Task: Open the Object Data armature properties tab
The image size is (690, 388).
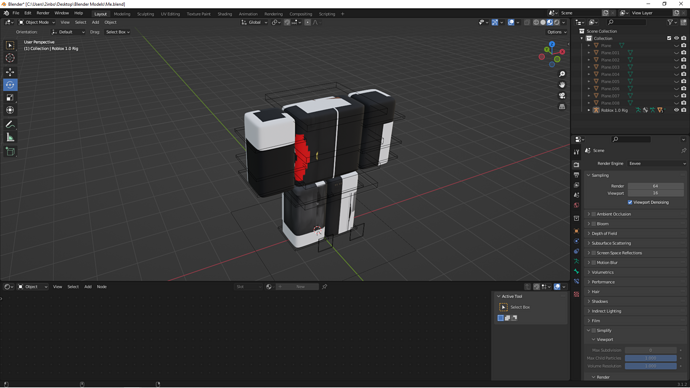Action: point(576,261)
